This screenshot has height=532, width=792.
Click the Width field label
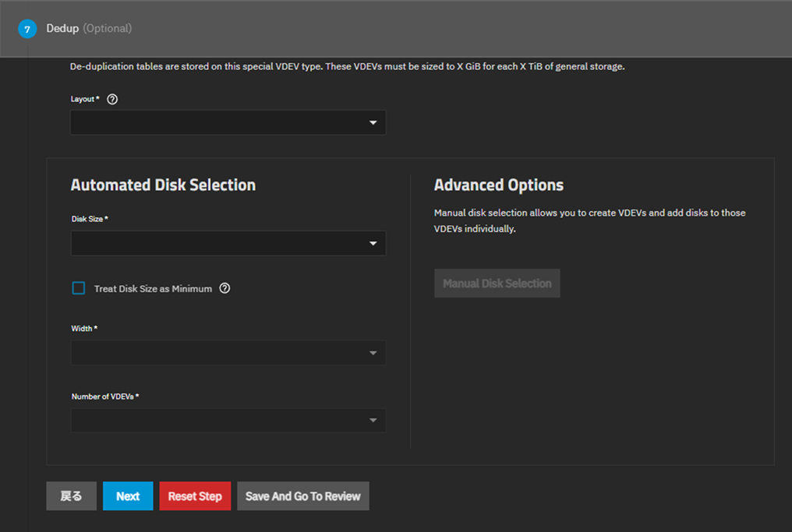click(84, 329)
